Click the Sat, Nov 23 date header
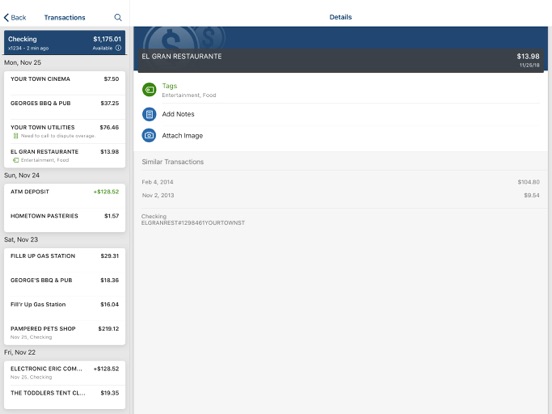 (21, 240)
